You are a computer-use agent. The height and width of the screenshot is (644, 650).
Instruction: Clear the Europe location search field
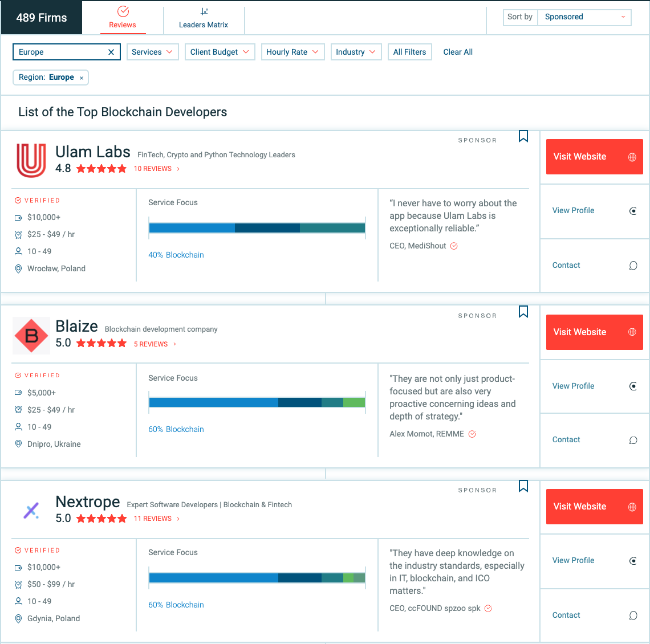point(111,52)
